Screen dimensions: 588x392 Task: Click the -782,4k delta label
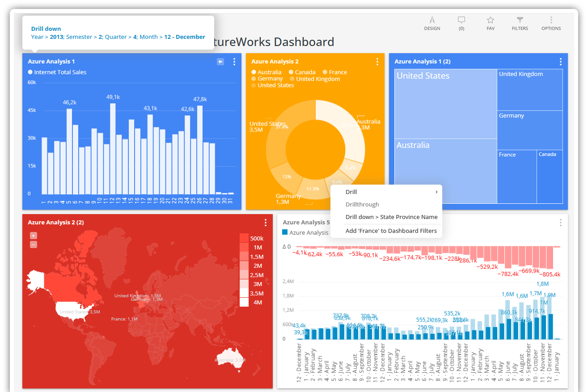point(508,274)
